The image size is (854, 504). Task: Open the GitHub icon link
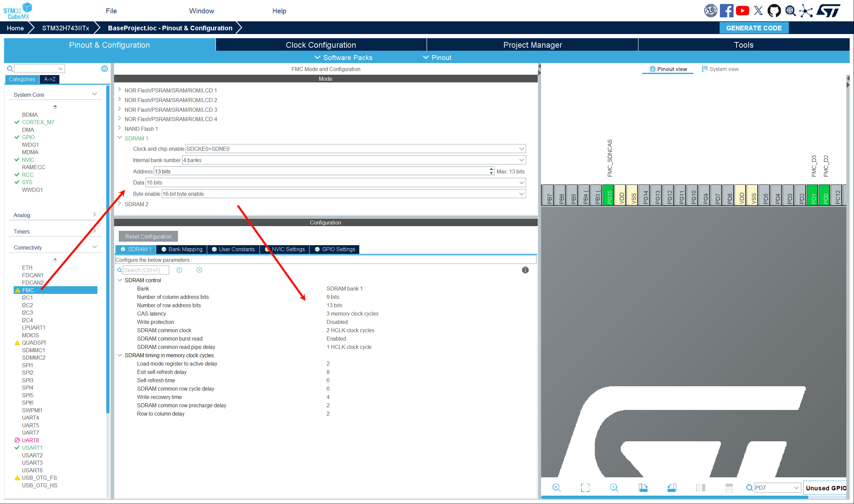pos(774,11)
